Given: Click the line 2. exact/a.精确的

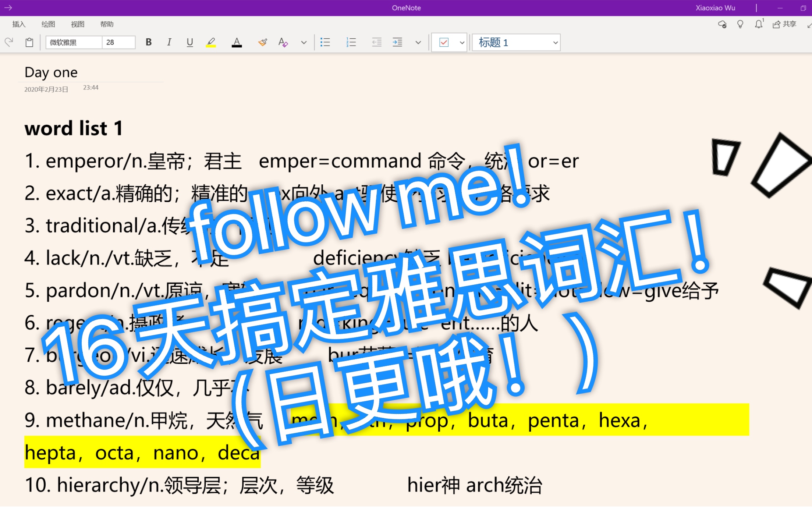Looking at the screenshot, I should click(136, 194).
